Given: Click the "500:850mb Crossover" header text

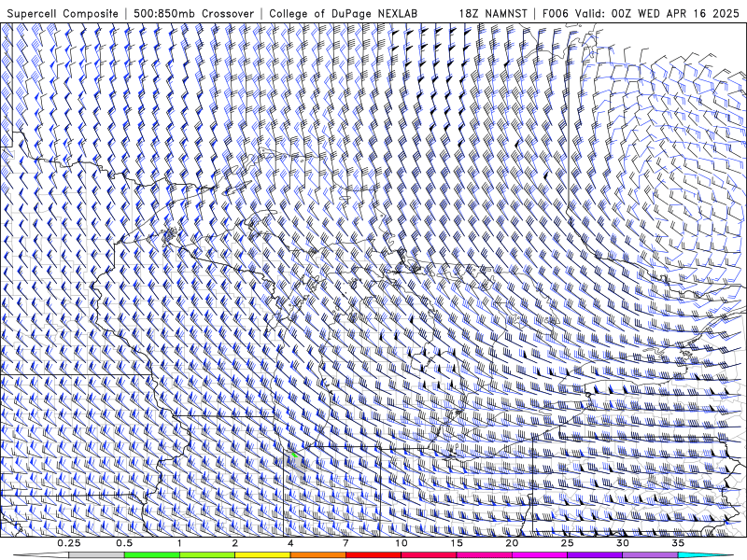Looking at the screenshot, I should click(193, 13).
